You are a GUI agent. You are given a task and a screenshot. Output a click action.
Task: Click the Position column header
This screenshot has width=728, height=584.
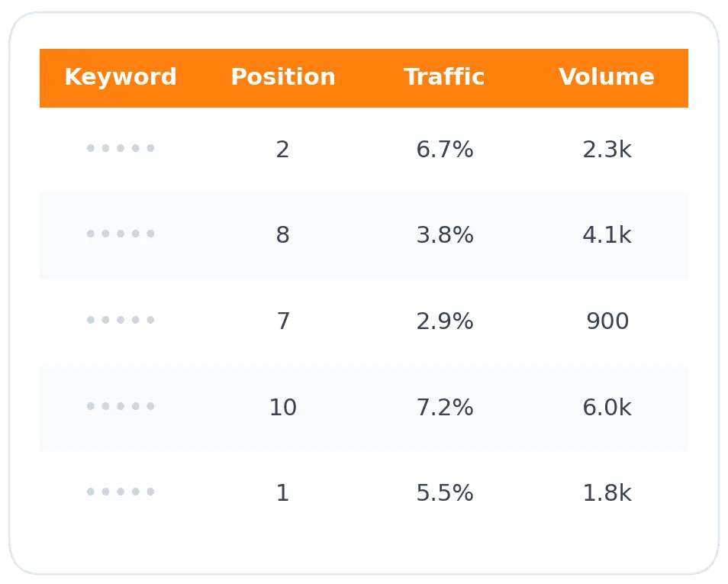tap(282, 78)
